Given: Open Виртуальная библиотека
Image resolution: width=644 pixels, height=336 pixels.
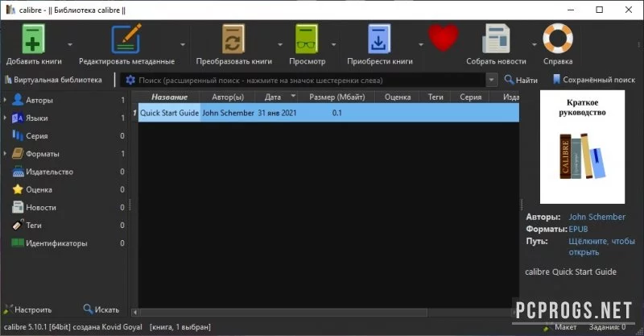Looking at the screenshot, I should point(53,80).
